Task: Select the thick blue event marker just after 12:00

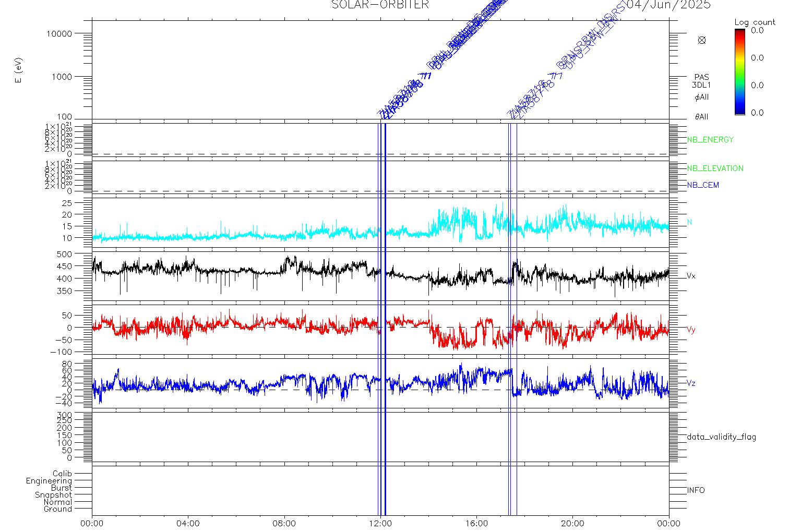Action: tap(385, 318)
